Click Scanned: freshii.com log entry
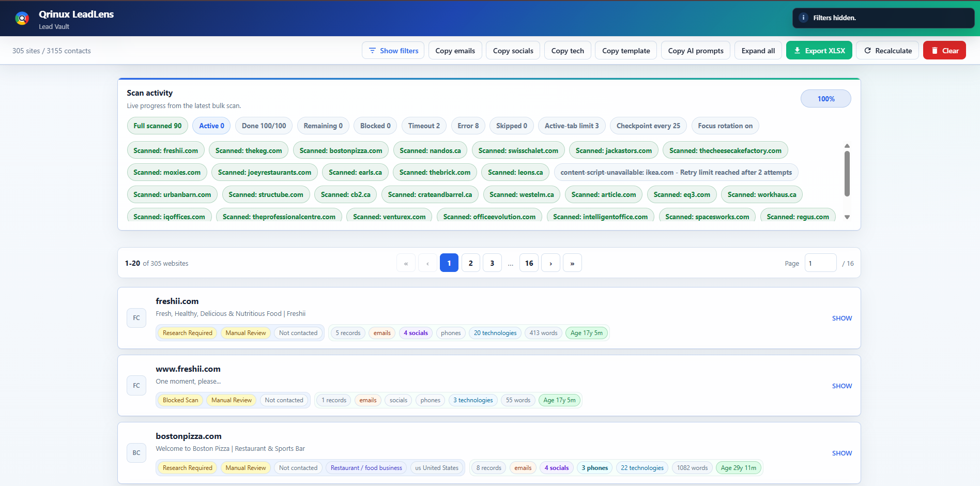This screenshot has width=980, height=486. (x=166, y=150)
